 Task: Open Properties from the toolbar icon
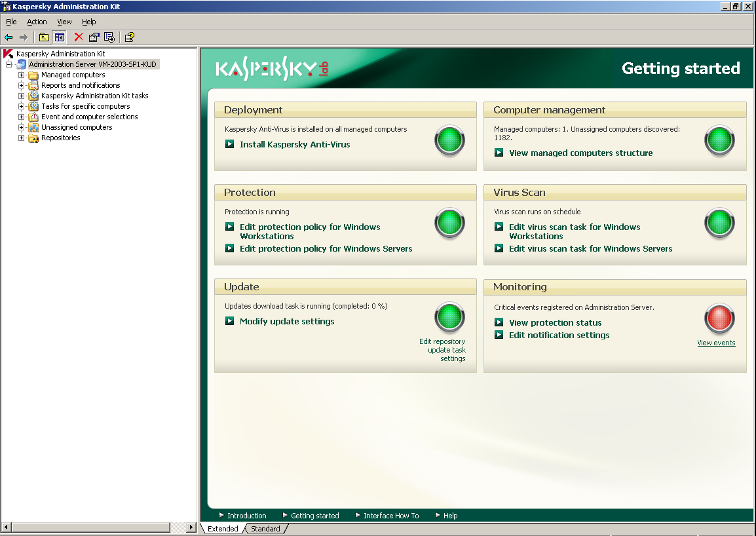coord(94,37)
